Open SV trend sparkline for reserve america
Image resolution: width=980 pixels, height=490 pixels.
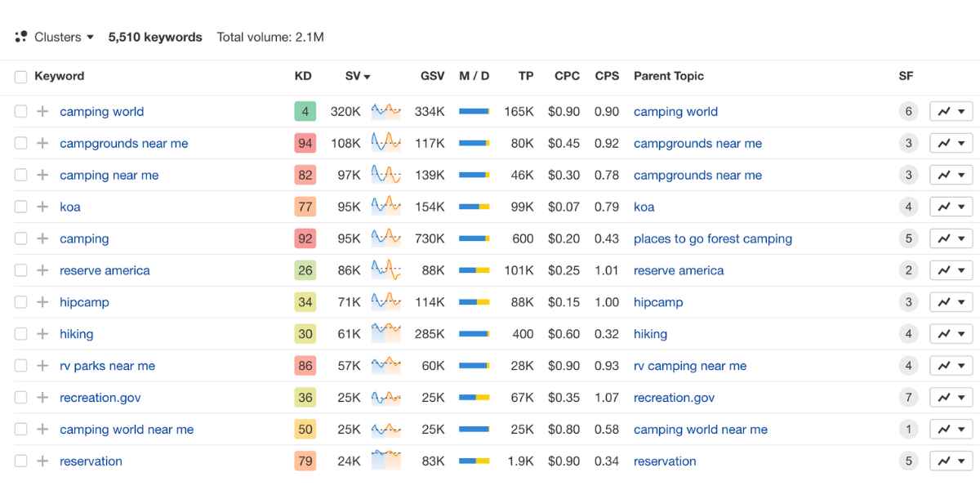386,270
